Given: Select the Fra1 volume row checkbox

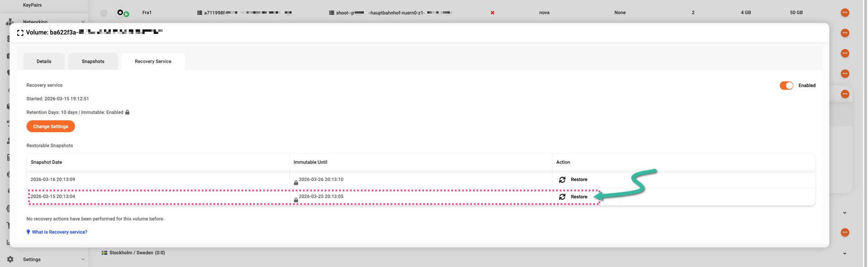Looking at the screenshot, I should (104, 13).
